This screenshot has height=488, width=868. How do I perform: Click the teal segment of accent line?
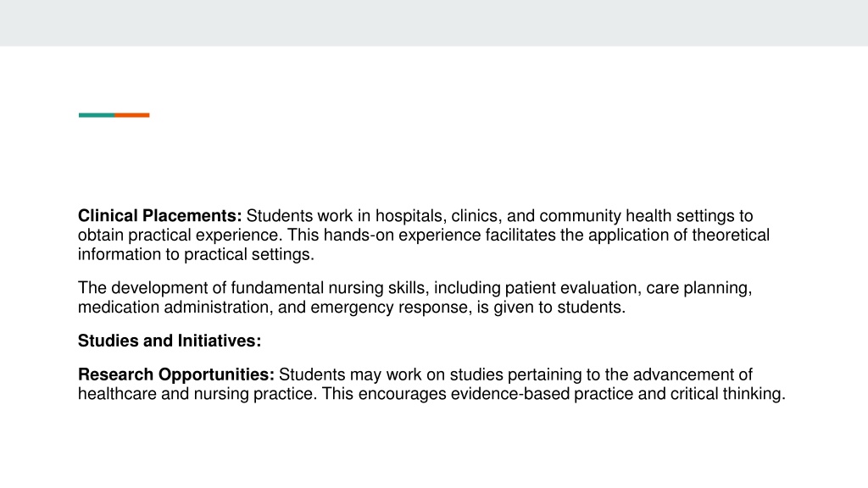pyautogui.click(x=97, y=115)
